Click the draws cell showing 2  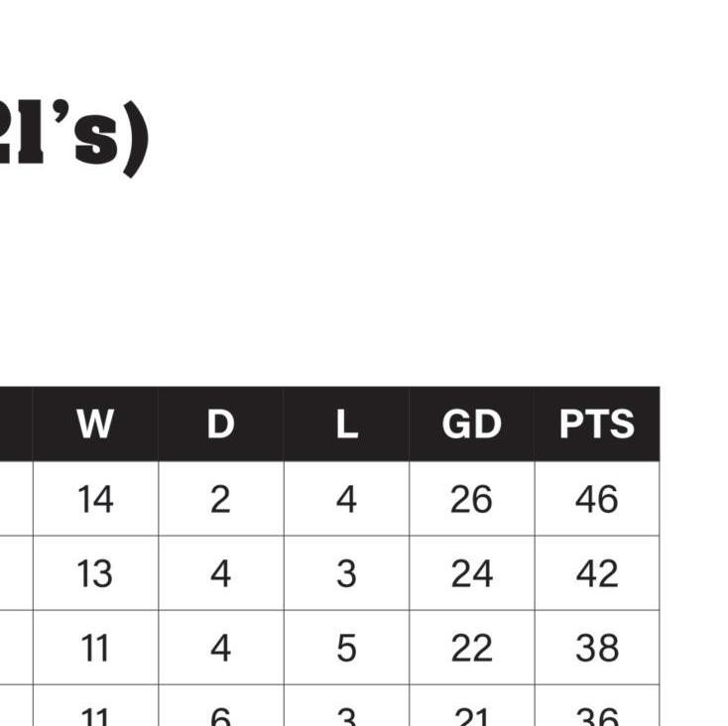point(221,499)
